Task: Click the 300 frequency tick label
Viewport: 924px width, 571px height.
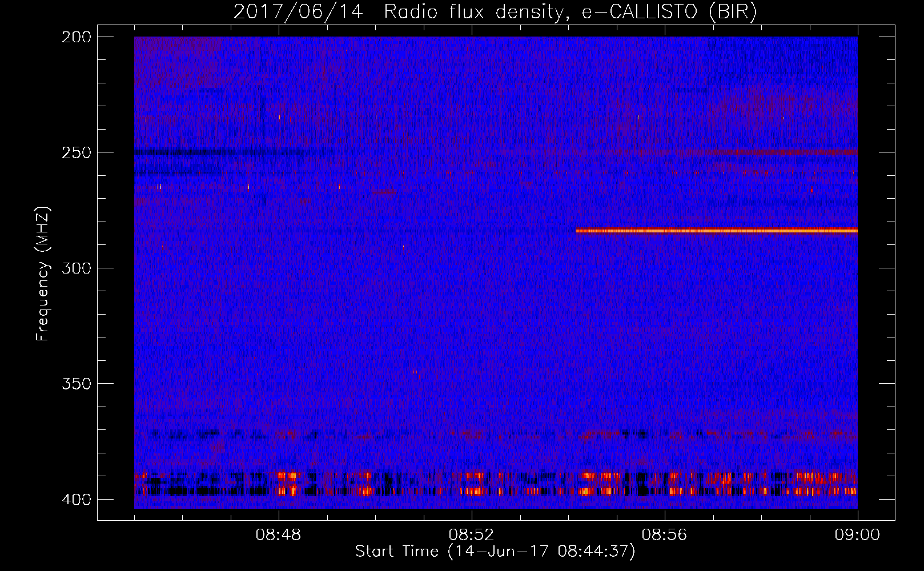Action: 76,268
